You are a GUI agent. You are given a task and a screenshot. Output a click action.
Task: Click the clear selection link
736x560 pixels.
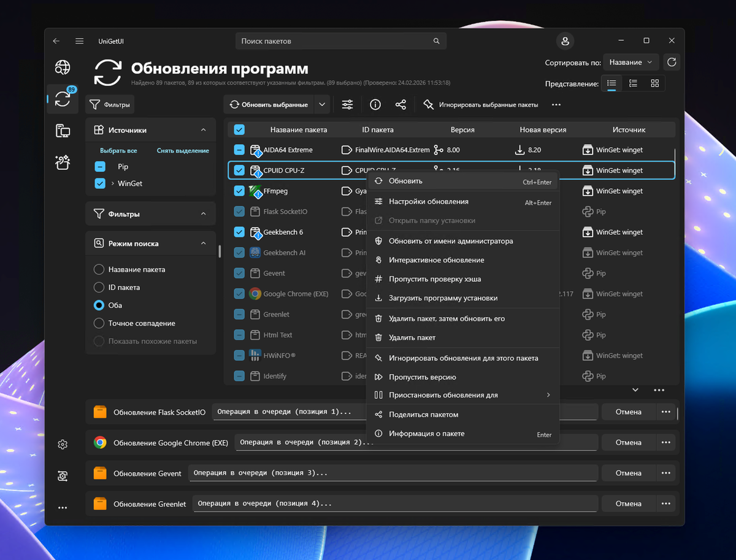pyautogui.click(x=183, y=150)
